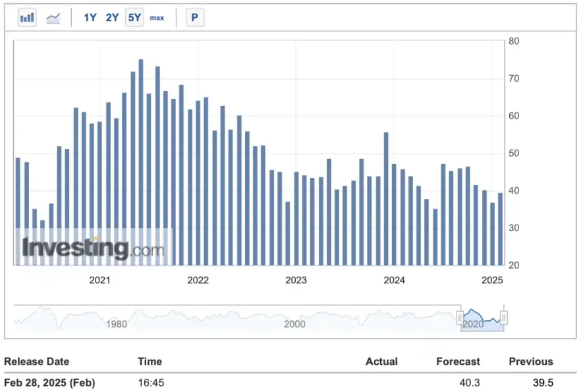Click the Previous column header
581x392 pixels.
[531, 362]
